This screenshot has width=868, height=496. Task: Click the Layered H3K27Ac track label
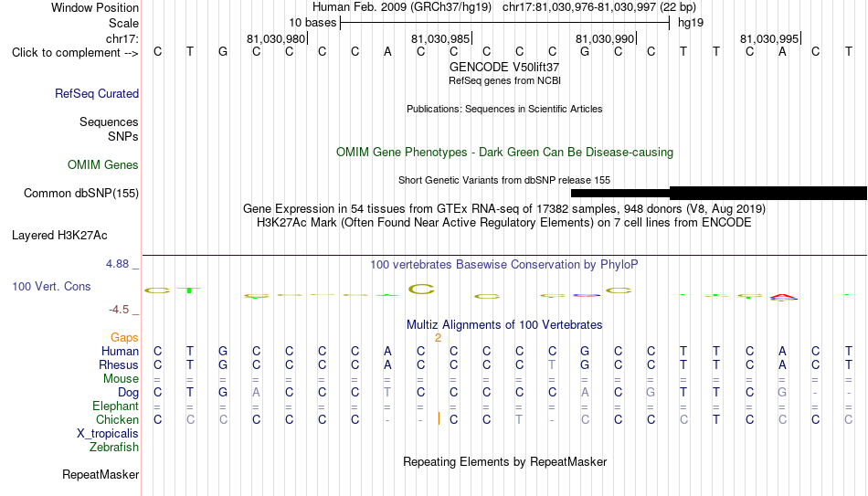coord(59,236)
